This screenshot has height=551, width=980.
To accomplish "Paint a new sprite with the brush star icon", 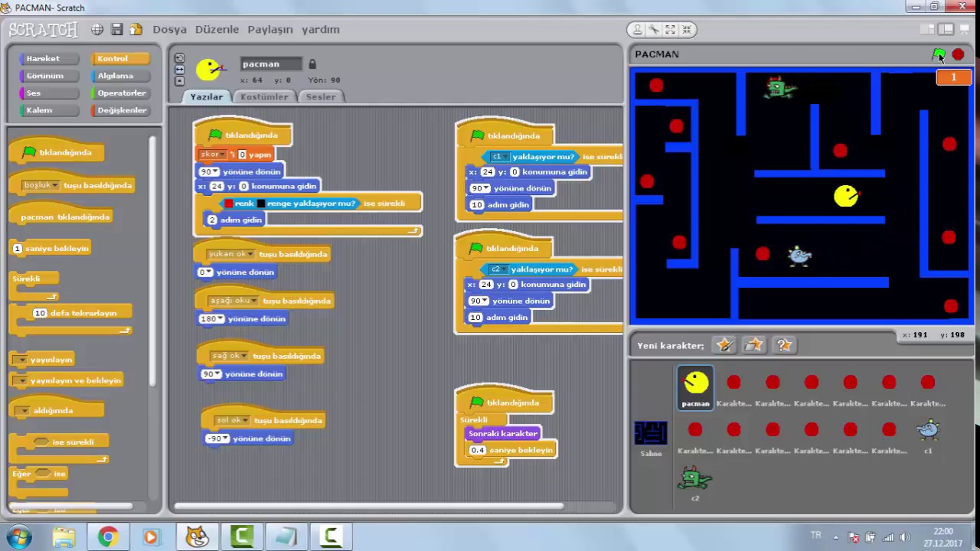I will (724, 345).
